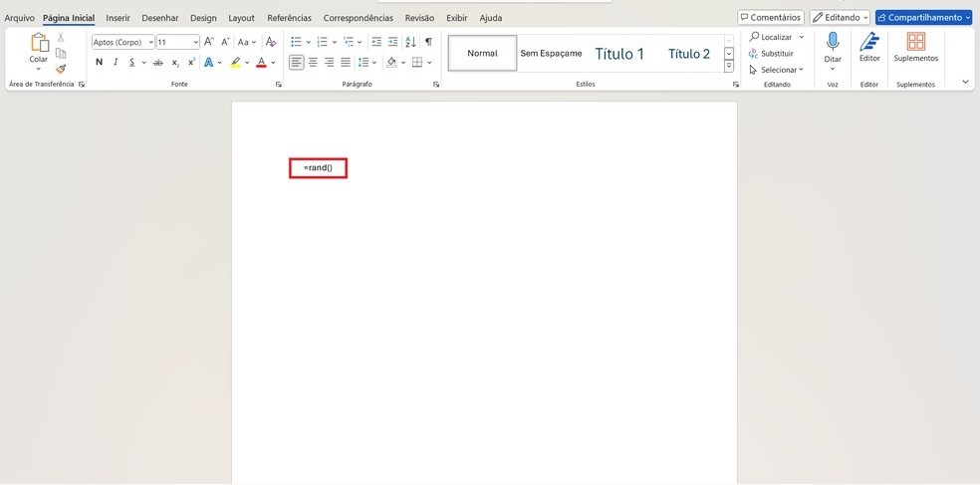The image size is (980, 485).
Task: Open the font size 11 dropdown
Action: click(x=195, y=42)
